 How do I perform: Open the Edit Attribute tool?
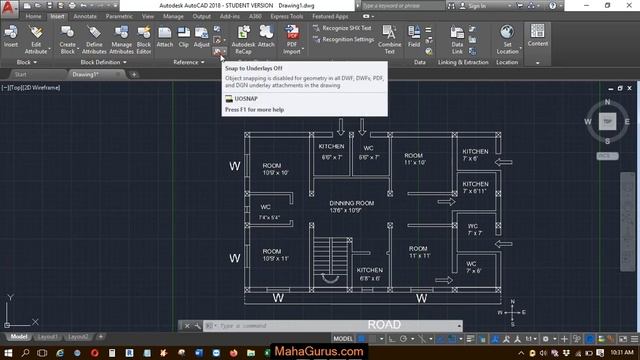(36, 39)
